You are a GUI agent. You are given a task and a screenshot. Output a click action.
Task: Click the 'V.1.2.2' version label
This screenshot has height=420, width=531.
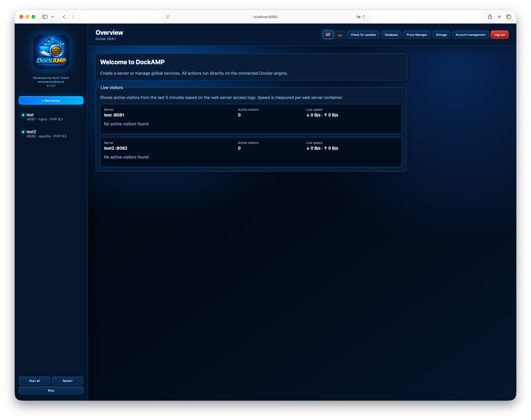tap(51, 86)
